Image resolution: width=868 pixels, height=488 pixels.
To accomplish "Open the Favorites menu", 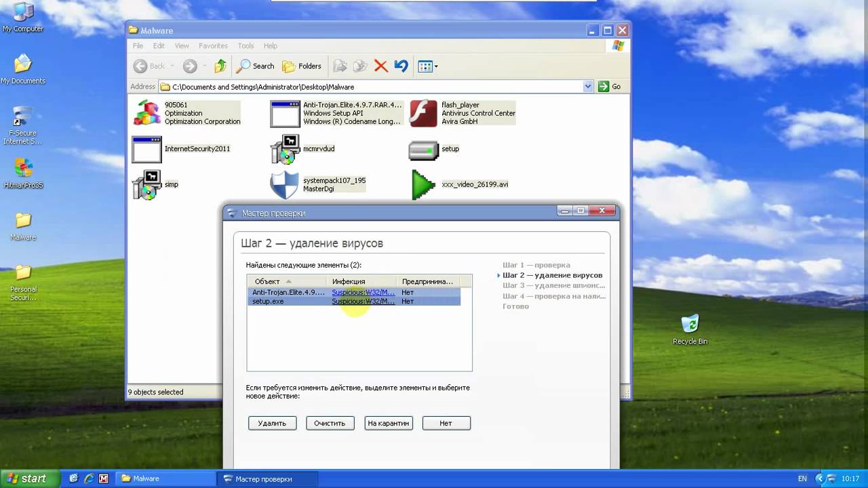I will click(x=213, y=46).
